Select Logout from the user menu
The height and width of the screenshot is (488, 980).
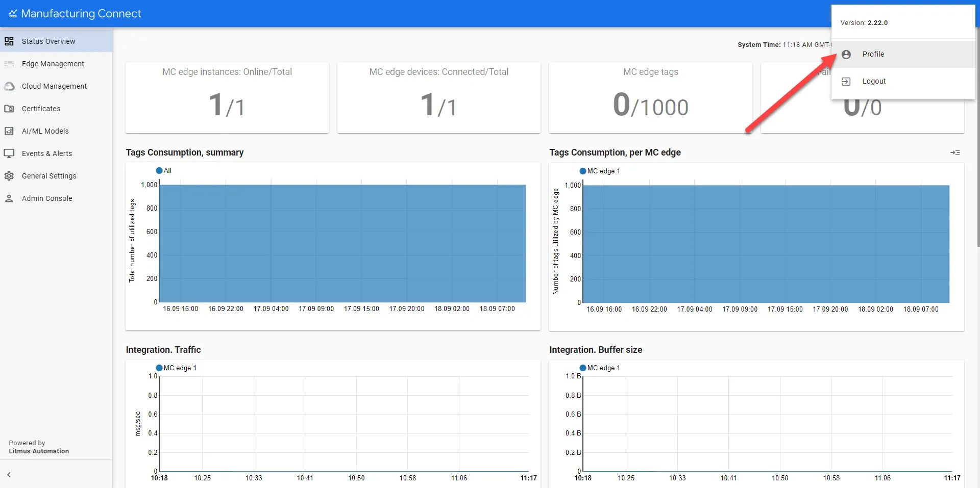(903, 81)
